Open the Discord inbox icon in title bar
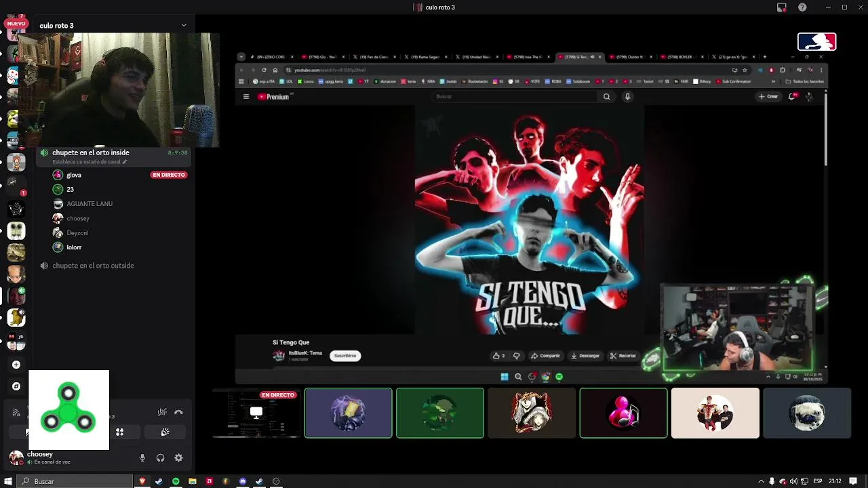Screen dimensions: 868x488 (x=782, y=7)
